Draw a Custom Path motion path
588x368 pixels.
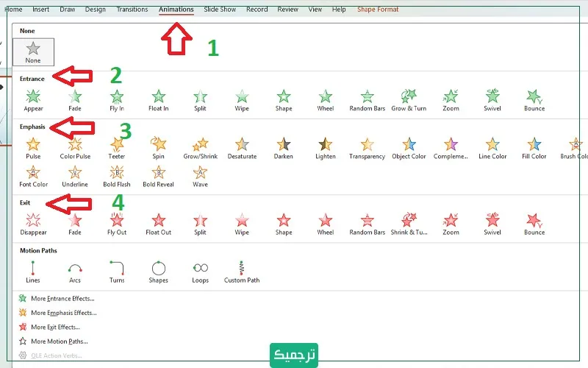(x=242, y=272)
